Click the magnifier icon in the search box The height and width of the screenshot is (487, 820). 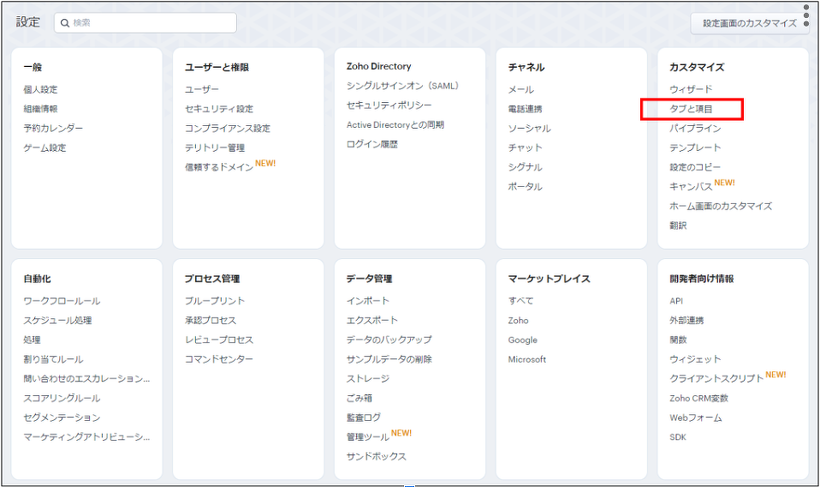[65, 23]
